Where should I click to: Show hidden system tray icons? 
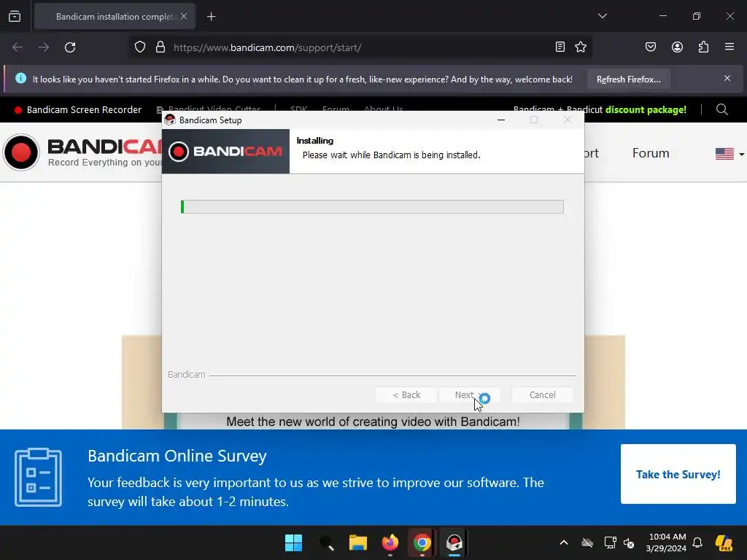coord(564,542)
